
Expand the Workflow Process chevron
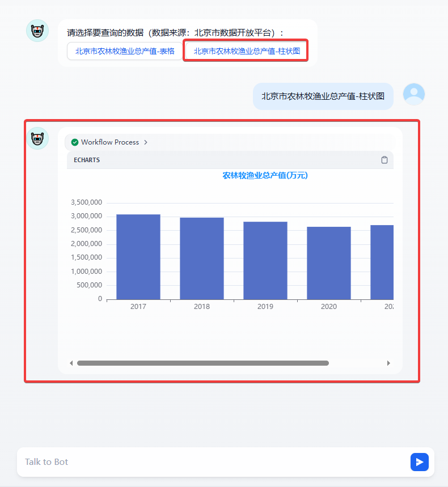[146, 142]
